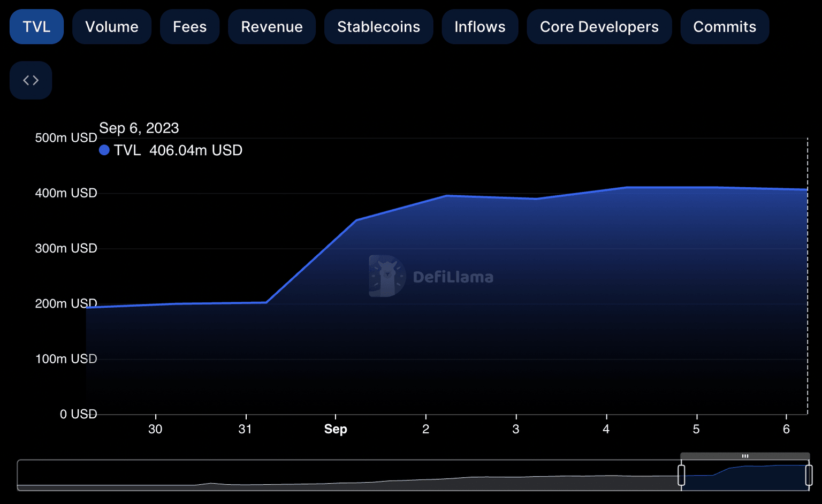Click the right handle of range slider
This screenshot has width=822, height=504.
pyautogui.click(x=809, y=475)
